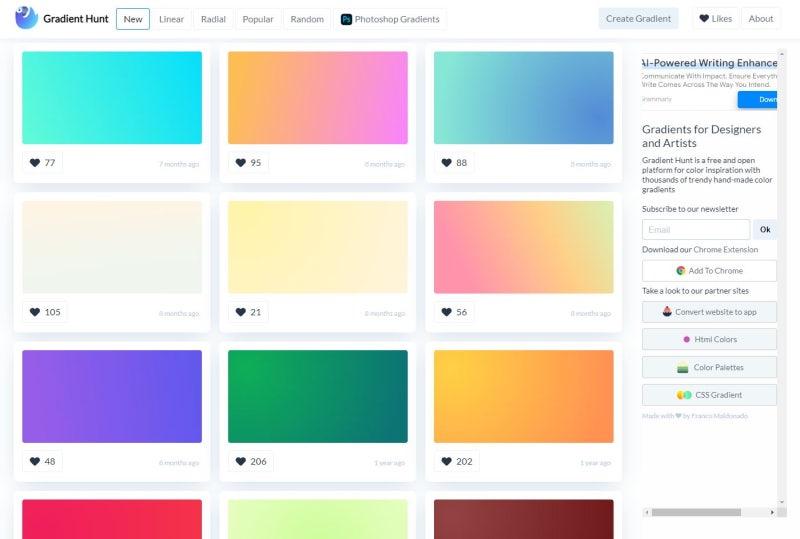Click Ok to subscribe to newsletter
800x539 pixels.
[x=765, y=230]
